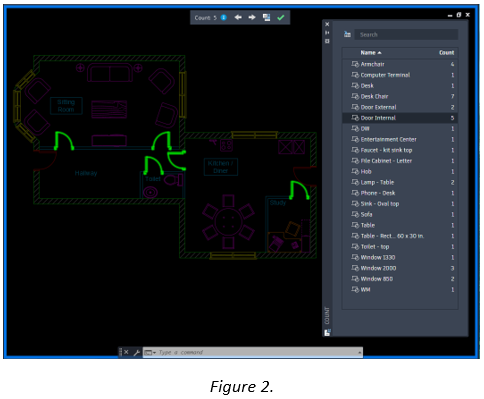Click the block icon beside Hob

point(355,171)
